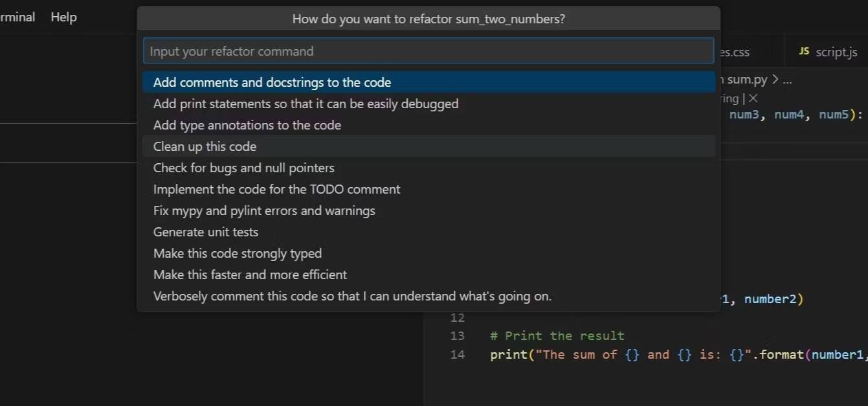
Task: Expand the breadcrumb chevron after sum.py
Action: 775,80
